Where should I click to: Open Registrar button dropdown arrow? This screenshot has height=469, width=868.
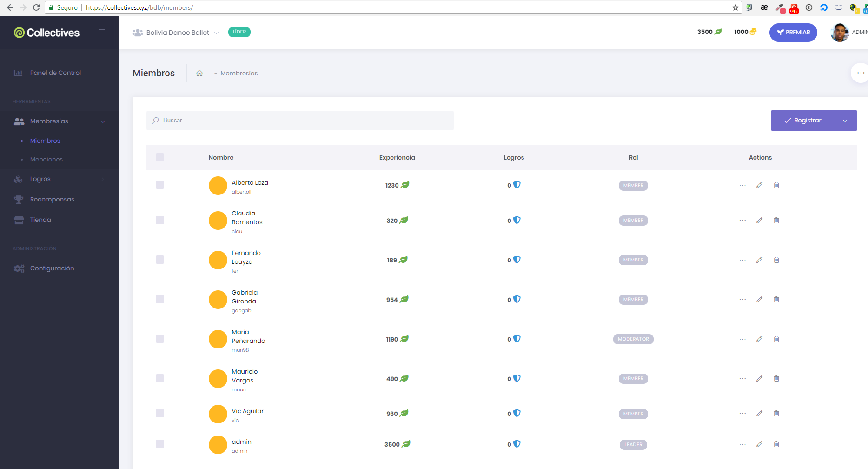(x=845, y=121)
